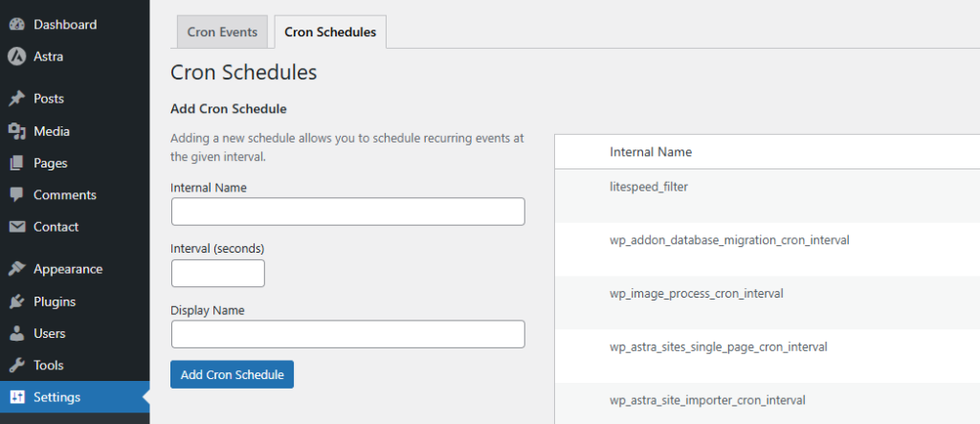Click the Internal Name column header

(x=650, y=152)
